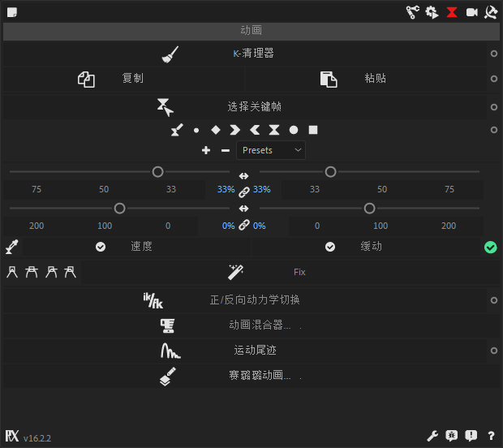Click the 33% ease-in influence value

pos(226,189)
